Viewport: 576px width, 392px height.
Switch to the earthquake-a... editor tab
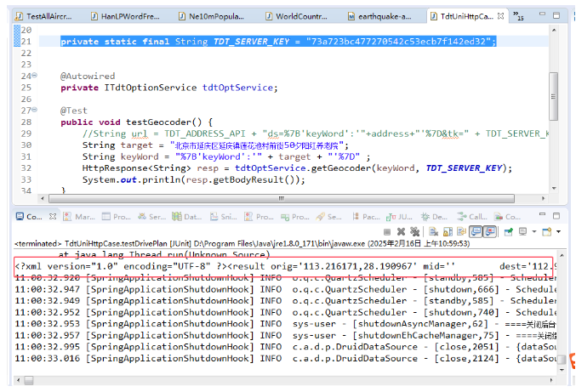pyautogui.click(x=379, y=16)
